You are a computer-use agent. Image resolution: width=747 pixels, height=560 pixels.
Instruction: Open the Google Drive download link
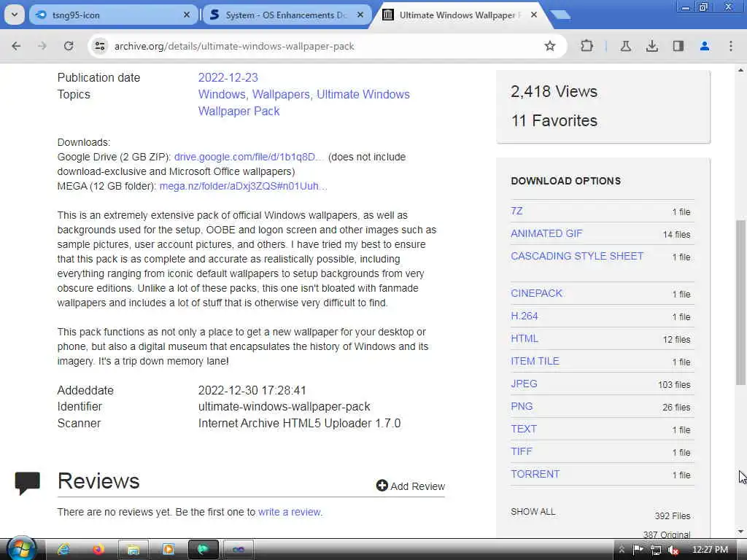click(x=248, y=157)
